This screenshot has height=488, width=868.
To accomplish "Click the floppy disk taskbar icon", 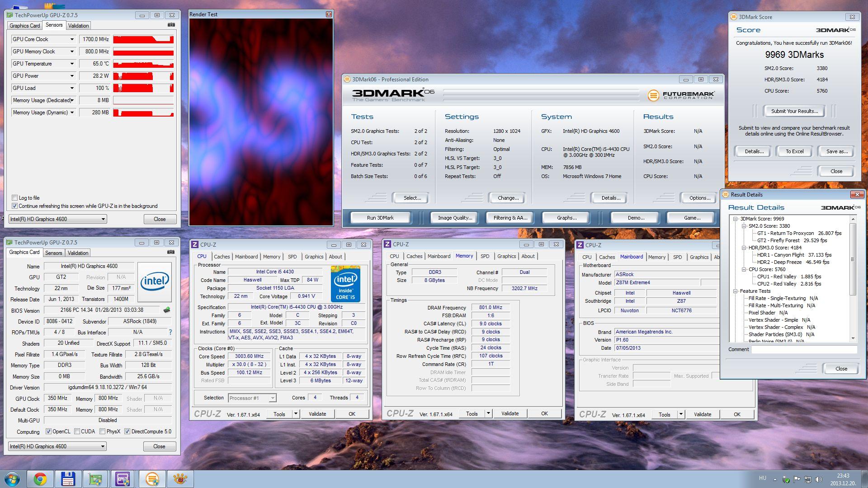I will pyautogui.click(x=68, y=479).
